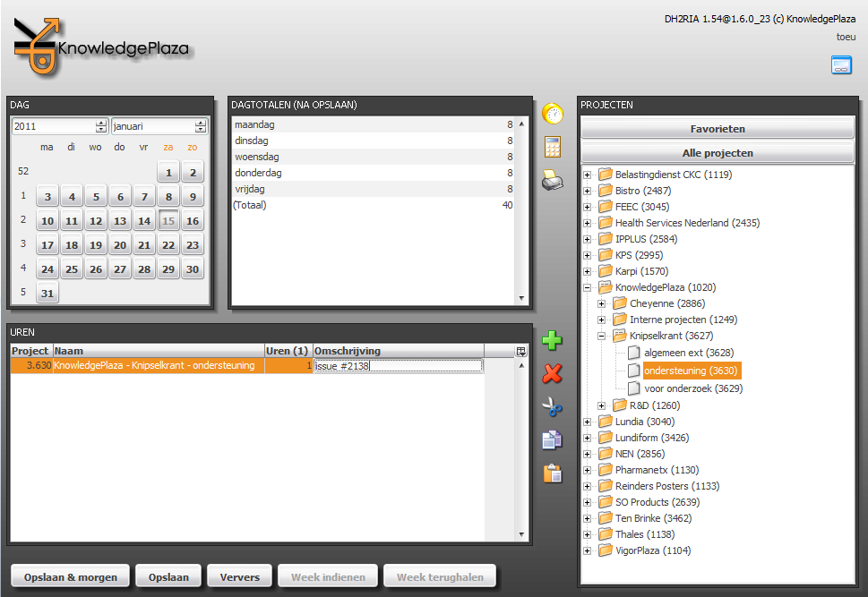868x597 pixels.
Task: Click Dagtotalen scrollbar down arrow
Action: [x=521, y=298]
